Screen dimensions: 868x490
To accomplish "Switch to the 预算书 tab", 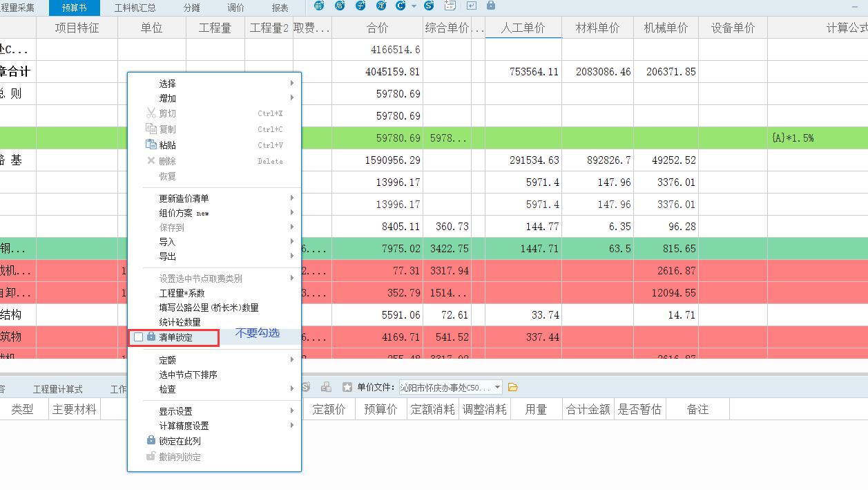I will 74,8.
